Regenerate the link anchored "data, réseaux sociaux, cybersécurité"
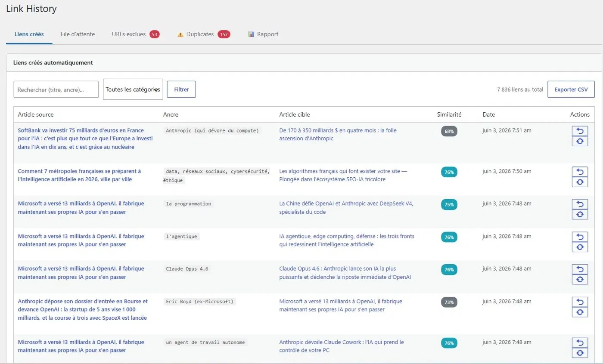This screenshot has width=603, height=364. 580,182
